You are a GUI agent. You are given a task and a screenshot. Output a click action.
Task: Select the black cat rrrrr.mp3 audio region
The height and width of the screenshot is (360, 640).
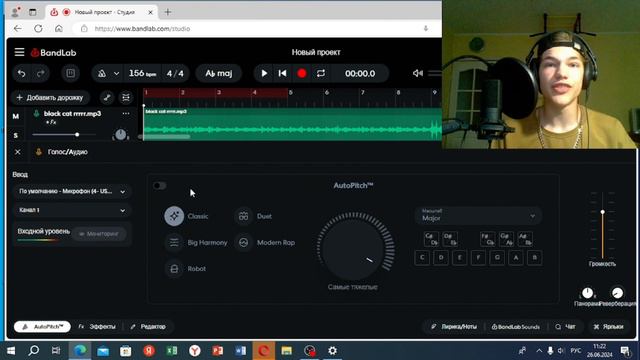click(x=292, y=124)
